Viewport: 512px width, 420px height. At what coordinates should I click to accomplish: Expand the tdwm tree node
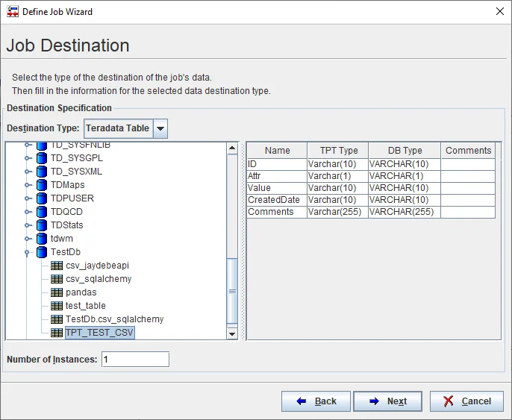tap(28, 239)
